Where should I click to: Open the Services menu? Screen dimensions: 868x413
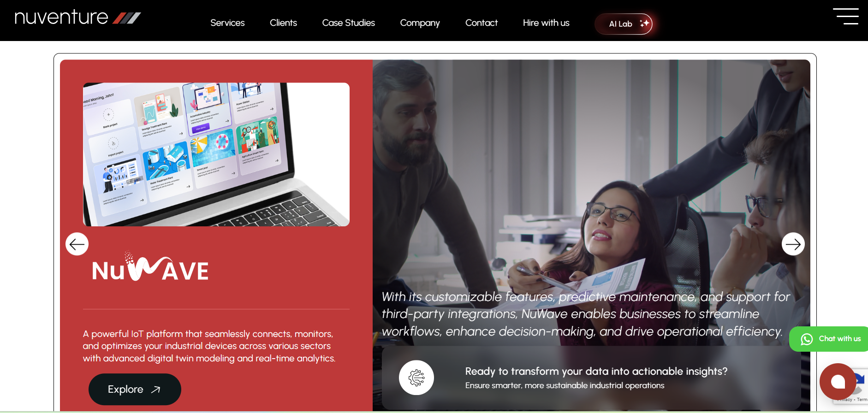coord(227,23)
